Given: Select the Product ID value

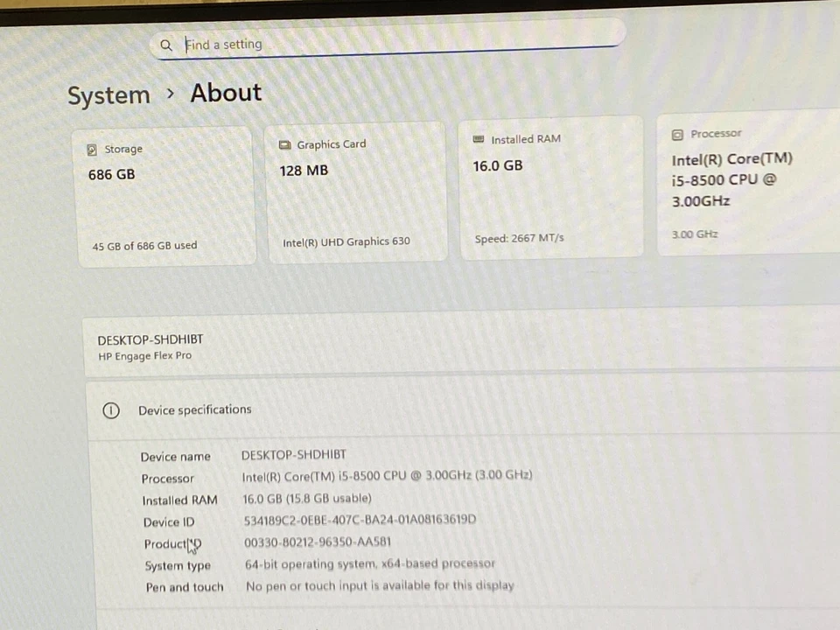Looking at the screenshot, I should click(317, 542).
